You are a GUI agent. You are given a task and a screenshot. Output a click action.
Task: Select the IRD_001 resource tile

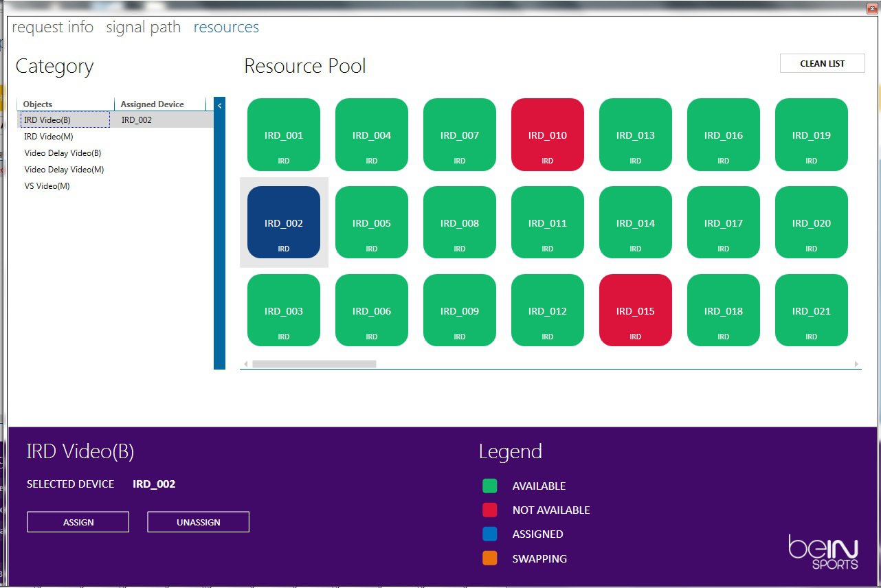point(284,135)
